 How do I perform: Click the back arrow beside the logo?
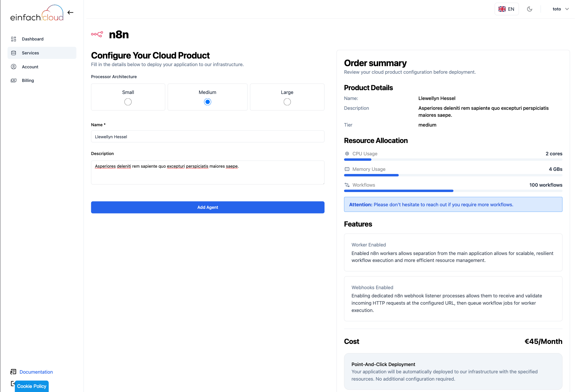point(70,13)
